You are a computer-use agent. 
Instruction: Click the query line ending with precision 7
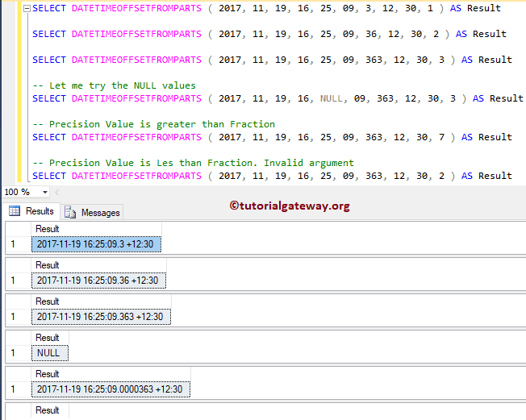click(x=272, y=137)
